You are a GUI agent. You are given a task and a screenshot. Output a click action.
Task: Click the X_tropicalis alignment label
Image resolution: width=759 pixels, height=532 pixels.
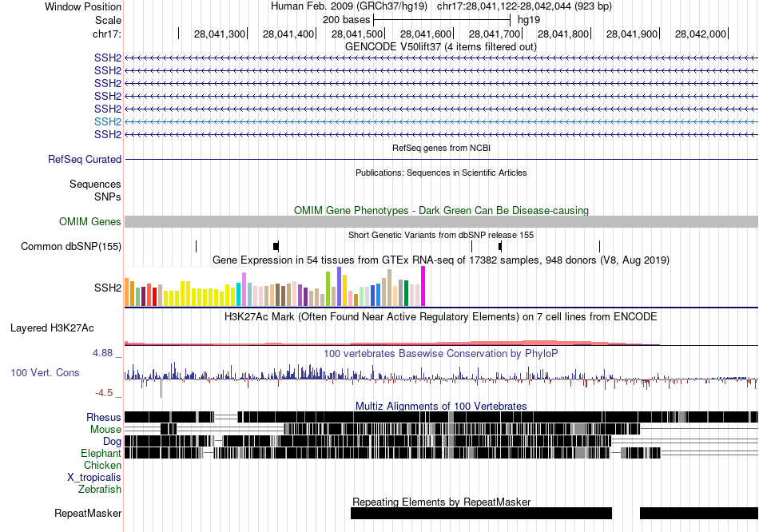94,478
